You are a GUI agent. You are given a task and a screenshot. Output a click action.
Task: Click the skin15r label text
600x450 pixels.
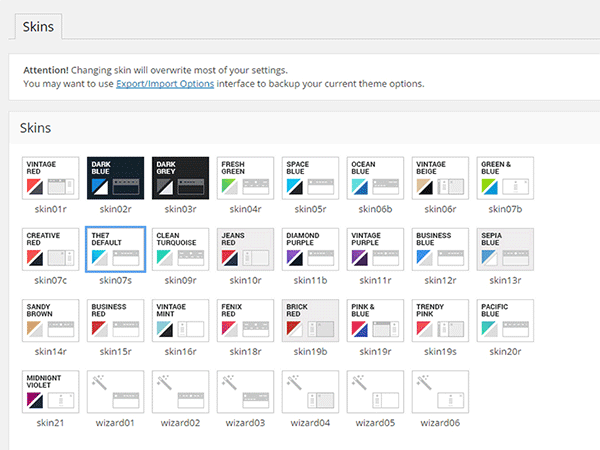pos(116,351)
